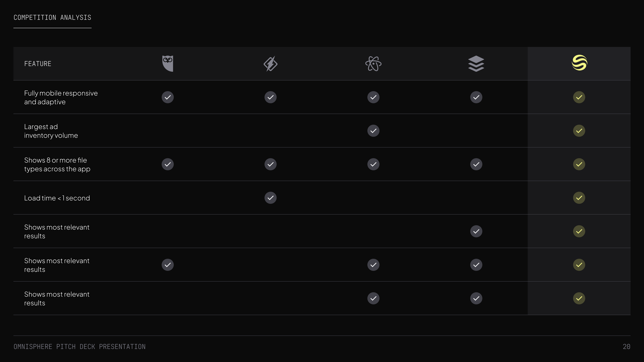This screenshot has height=362, width=644.
Task: Click the 'Load time < 1 second' label
Action: [x=57, y=198]
